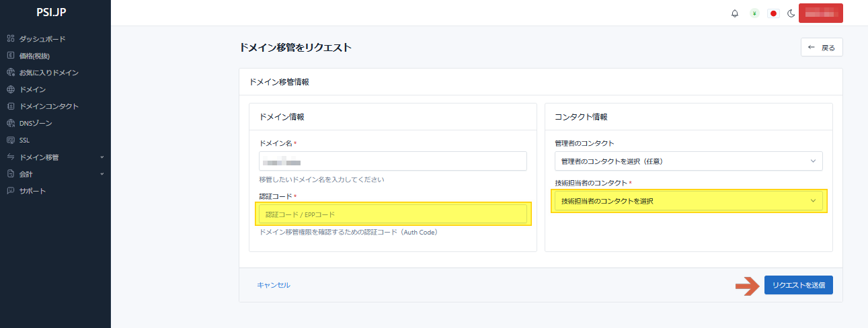The height and width of the screenshot is (328, 868).
Task: Click the キャンセル link
Action: tap(274, 285)
